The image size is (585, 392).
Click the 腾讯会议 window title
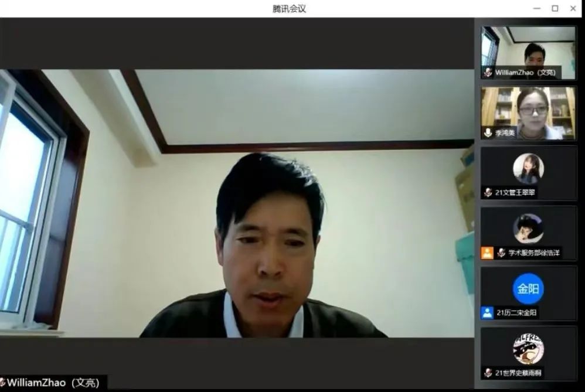click(x=290, y=9)
